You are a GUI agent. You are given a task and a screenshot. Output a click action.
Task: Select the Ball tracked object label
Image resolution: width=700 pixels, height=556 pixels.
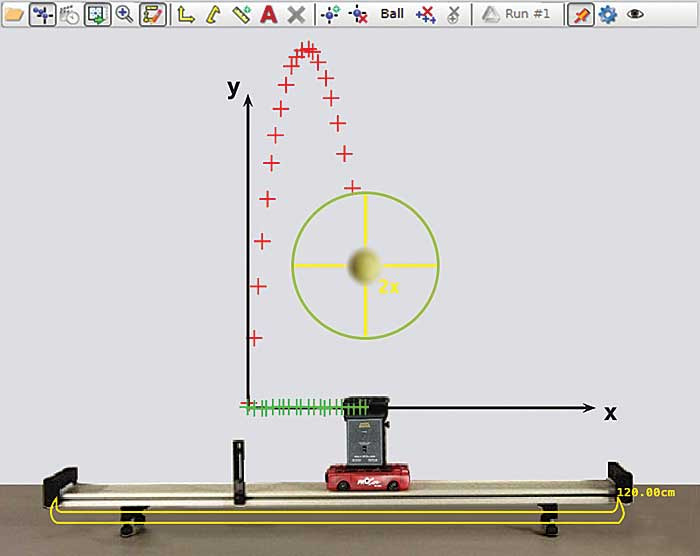pyautogui.click(x=392, y=14)
